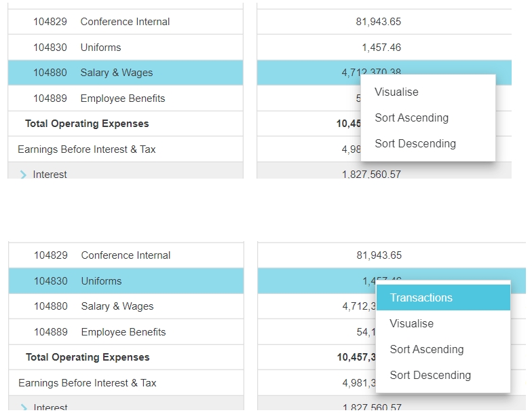
Task: Open Transactions from the lower context menu
Action: tap(421, 298)
